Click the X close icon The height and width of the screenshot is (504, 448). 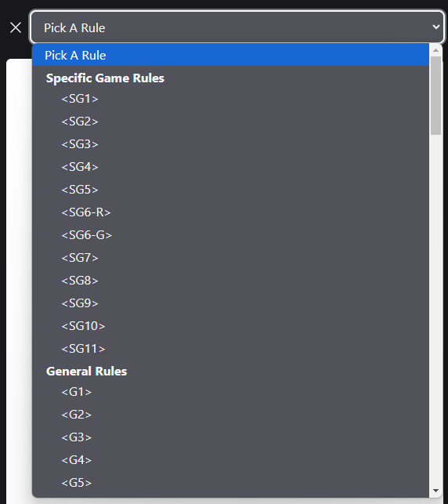click(16, 27)
